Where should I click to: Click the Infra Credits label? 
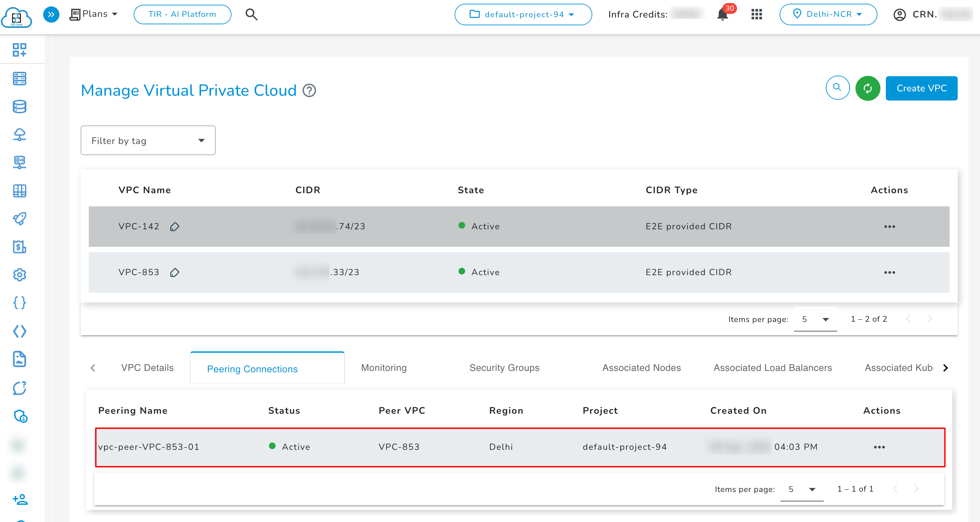tap(637, 14)
